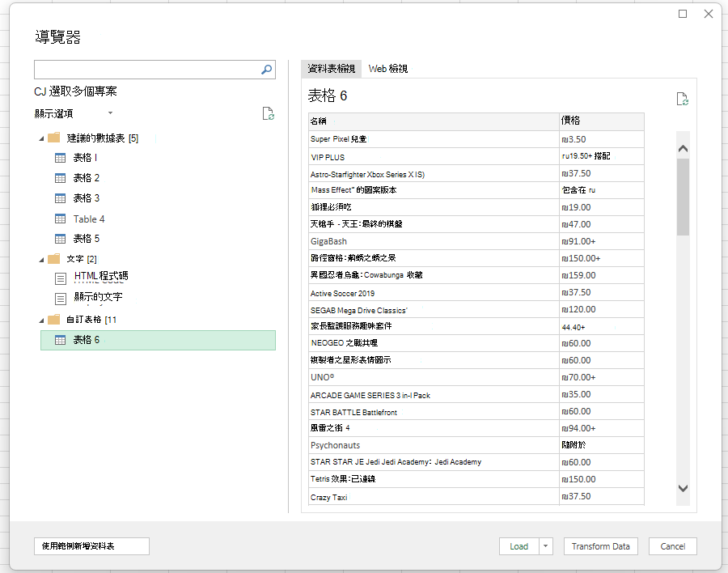Viewport: 728px width, 573px height.
Task: Maximize the navigator dialog
Action: [683, 14]
